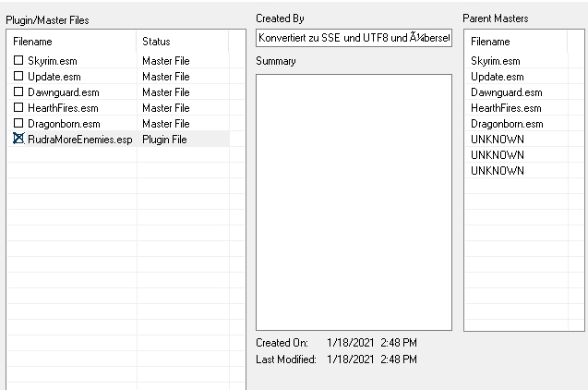The width and height of the screenshot is (588, 390).
Task: Select the Dragonborn.esm checkbox
Action: pyautogui.click(x=18, y=123)
